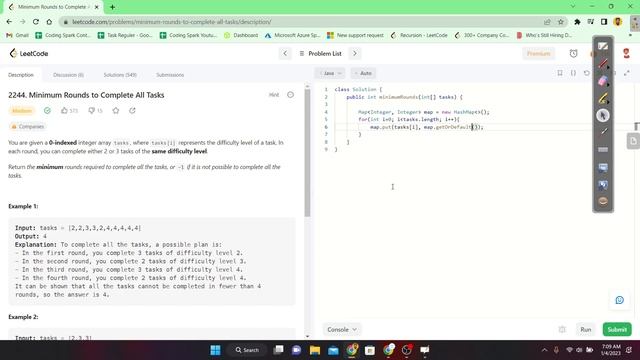Click the code format braces icon
Viewport: 640px width, 360px height.
573,73
